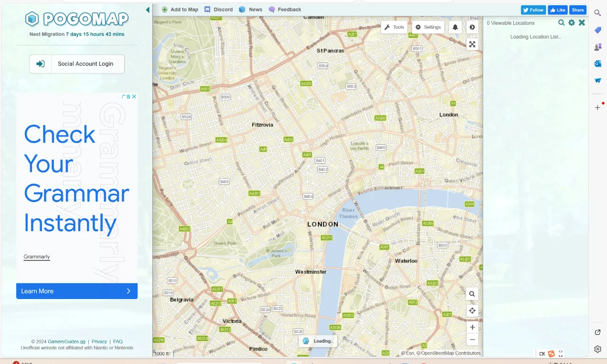Click the POGOMAP logo
The height and width of the screenshot is (364, 607).
pyautogui.click(x=77, y=19)
